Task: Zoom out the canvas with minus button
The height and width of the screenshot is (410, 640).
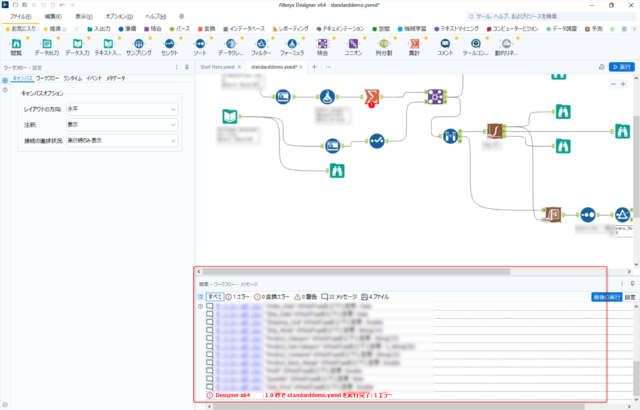Action: 613,84
